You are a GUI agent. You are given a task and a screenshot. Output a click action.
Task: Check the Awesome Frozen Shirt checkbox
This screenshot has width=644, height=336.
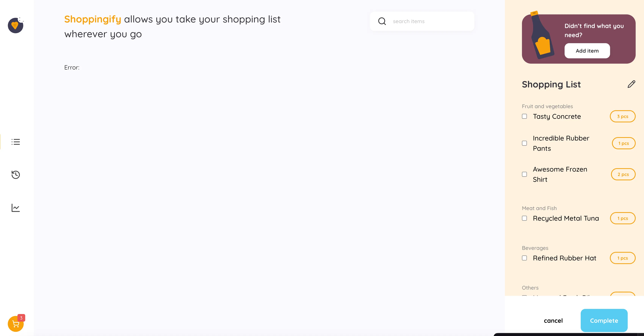coord(524,174)
